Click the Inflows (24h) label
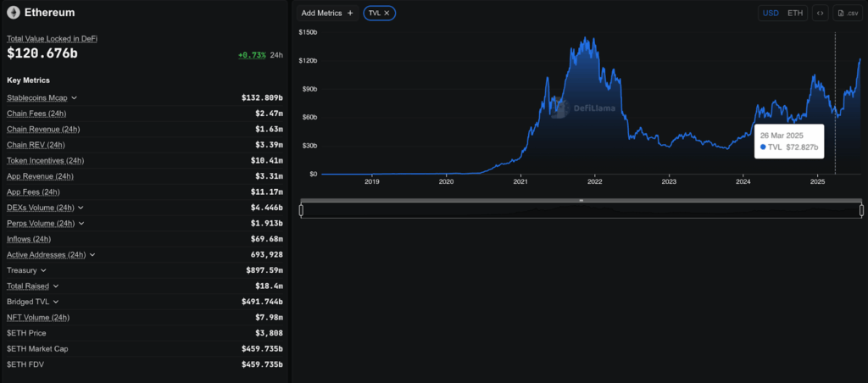This screenshot has width=868, height=383. pos(29,239)
